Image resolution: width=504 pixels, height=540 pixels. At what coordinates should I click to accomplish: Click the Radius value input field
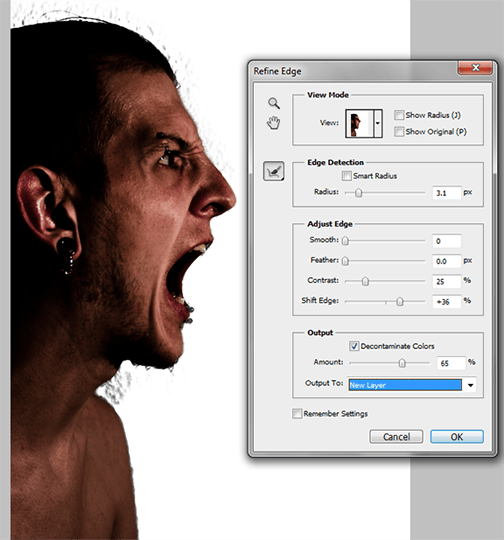[x=447, y=193]
